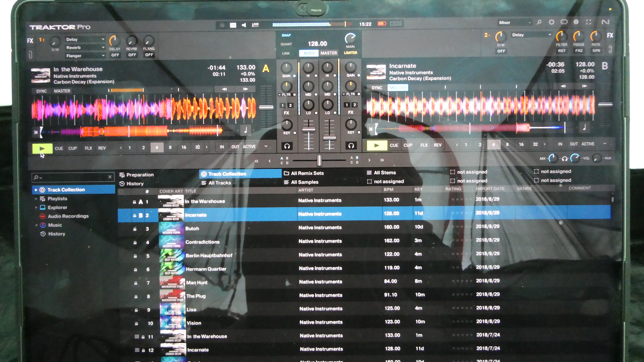The image size is (644, 362).
Task: Click the History favorite clock icon
Action: 122,184
